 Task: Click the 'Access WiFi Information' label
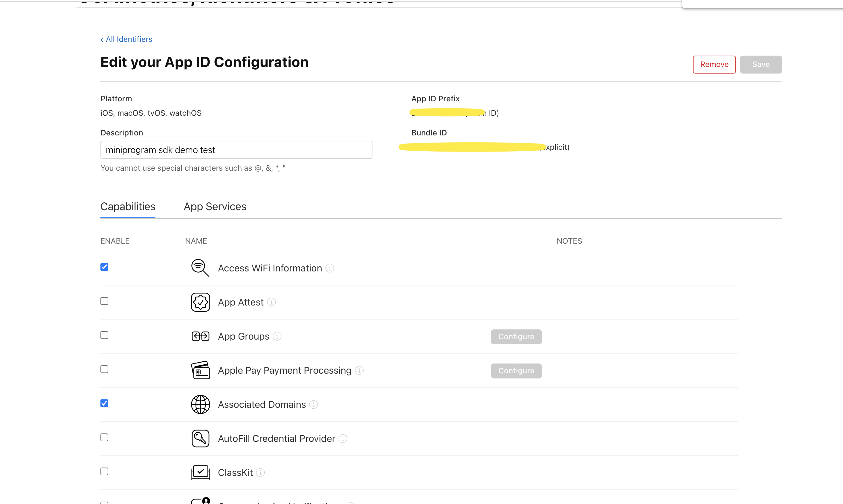pos(270,268)
